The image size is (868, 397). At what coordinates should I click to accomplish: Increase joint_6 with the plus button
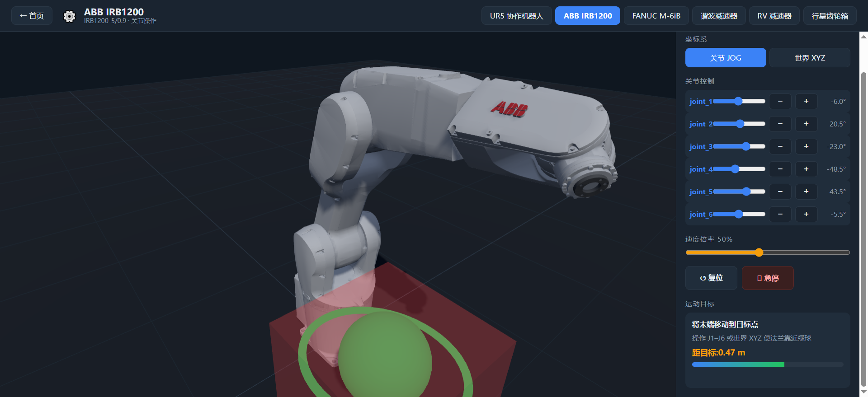point(806,214)
